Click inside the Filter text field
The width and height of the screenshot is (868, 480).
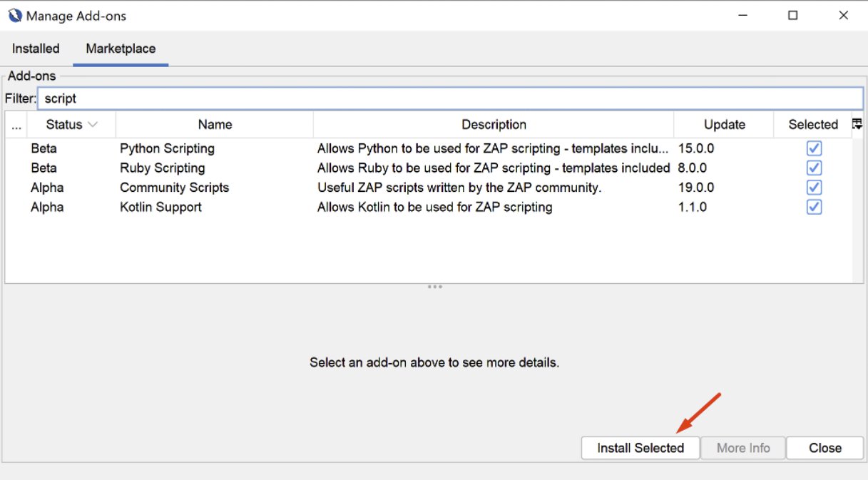coord(285,98)
